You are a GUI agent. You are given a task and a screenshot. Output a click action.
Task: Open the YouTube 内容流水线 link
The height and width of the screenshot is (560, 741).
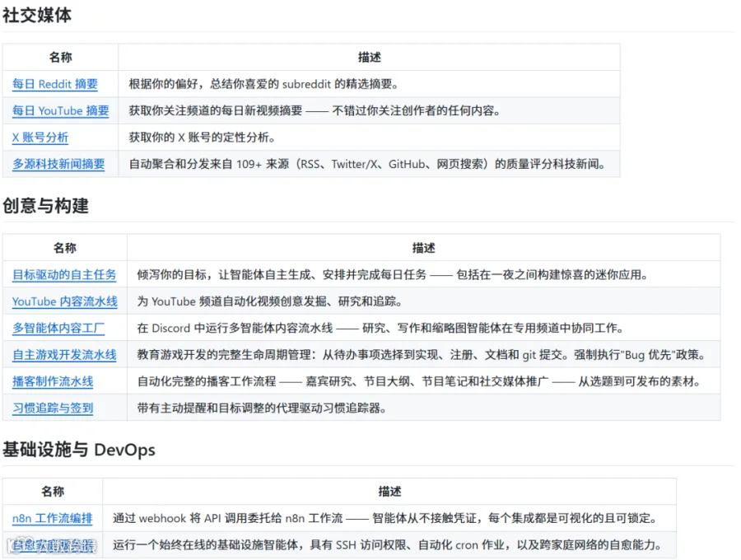(65, 301)
